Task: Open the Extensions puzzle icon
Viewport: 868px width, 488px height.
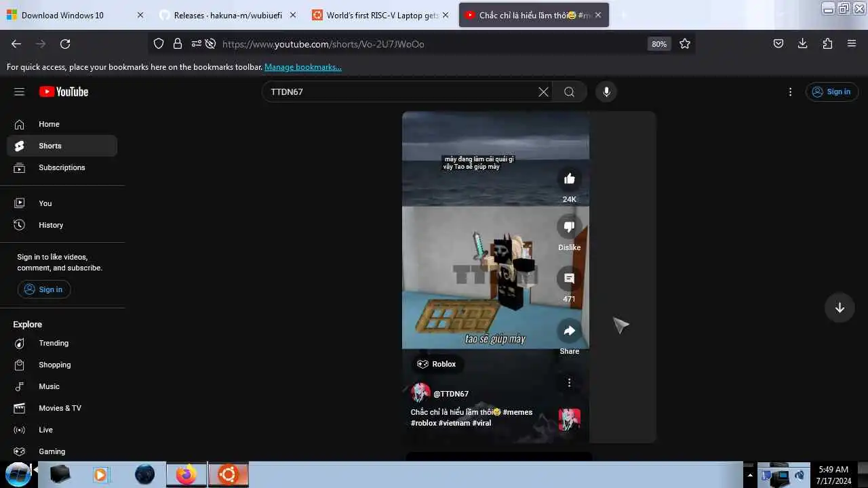Action: [x=827, y=43]
